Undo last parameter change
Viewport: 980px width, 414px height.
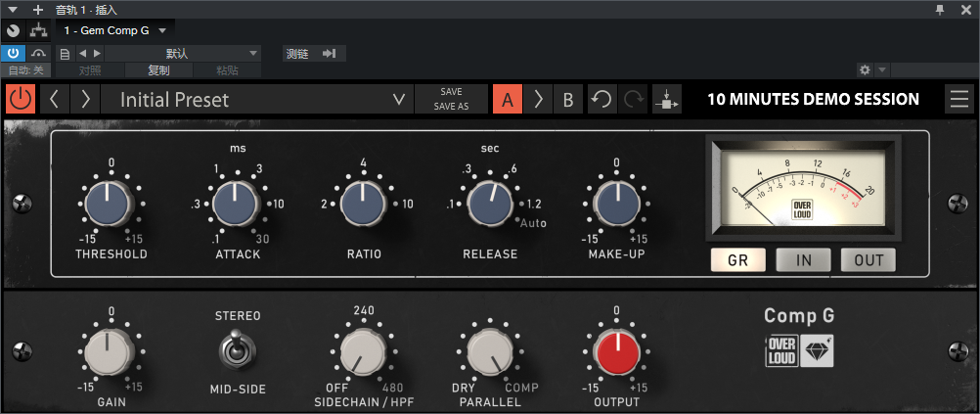click(x=601, y=100)
